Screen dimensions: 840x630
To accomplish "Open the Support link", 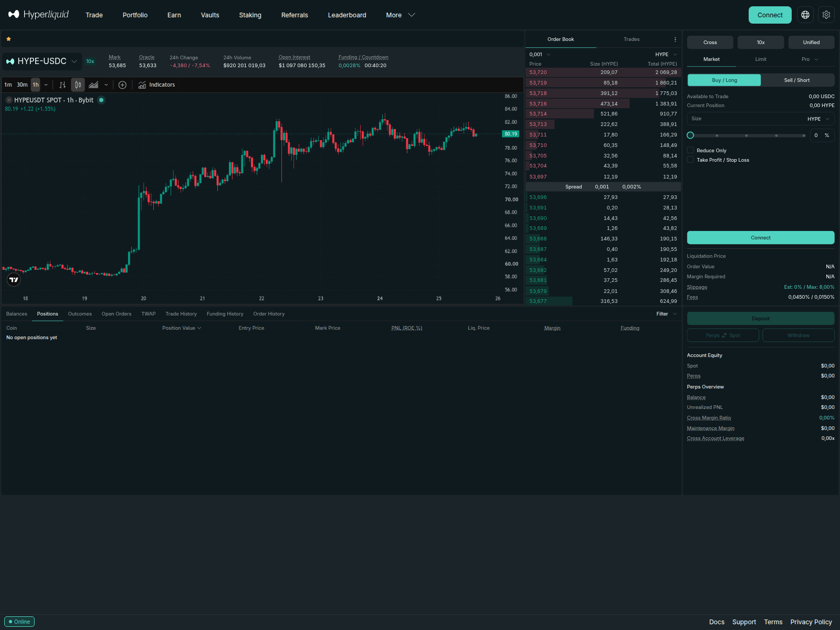I will click(744, 622).
